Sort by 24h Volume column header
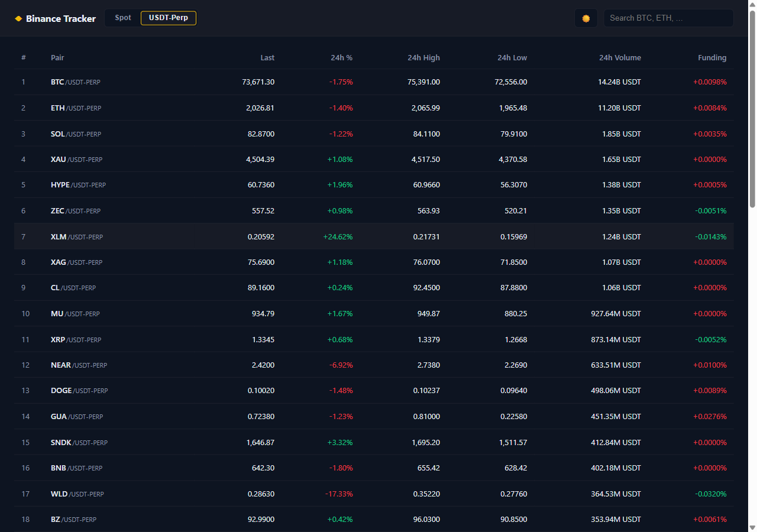757x532 pixels. tap(620, 58)
